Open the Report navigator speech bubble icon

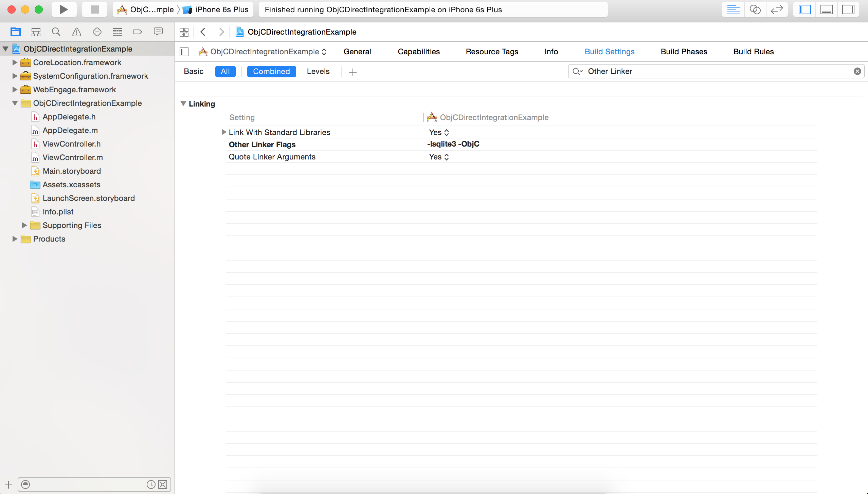158,32
